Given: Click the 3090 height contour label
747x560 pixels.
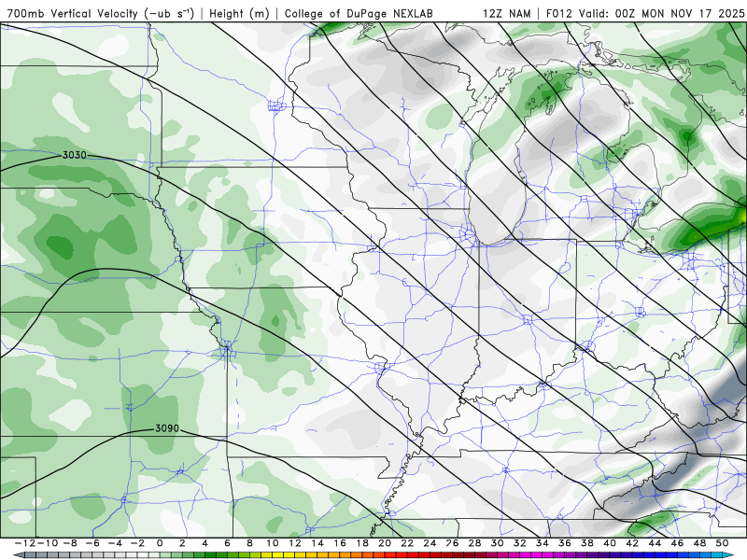Looking at the screenshot, I should 167,428.
